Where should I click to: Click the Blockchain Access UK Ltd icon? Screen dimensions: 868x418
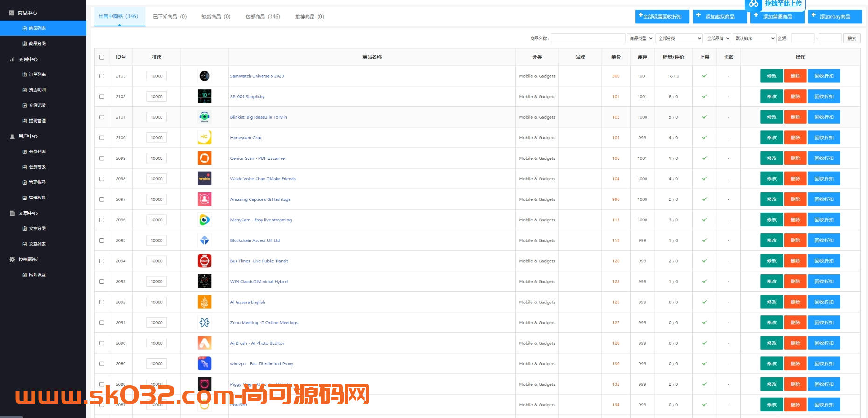[204, 240]
